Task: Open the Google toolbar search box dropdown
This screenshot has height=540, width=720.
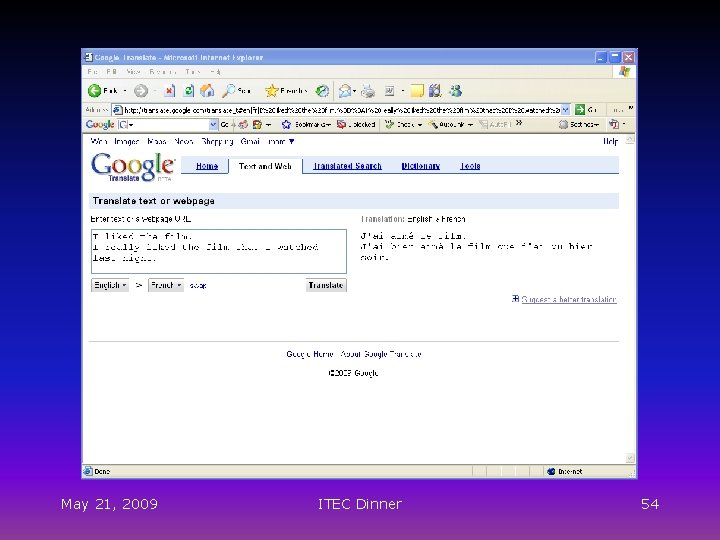Action: (x=213, y=124)
